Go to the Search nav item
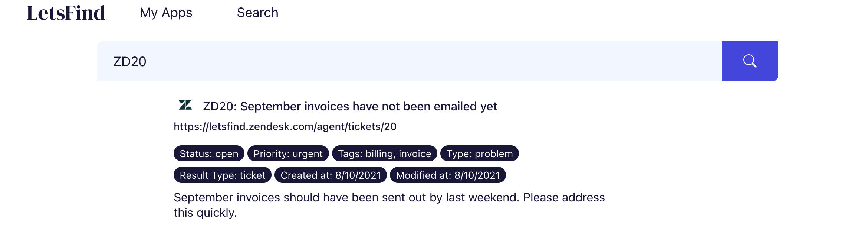This screenshot has width=868, height=249. (257, 13)
